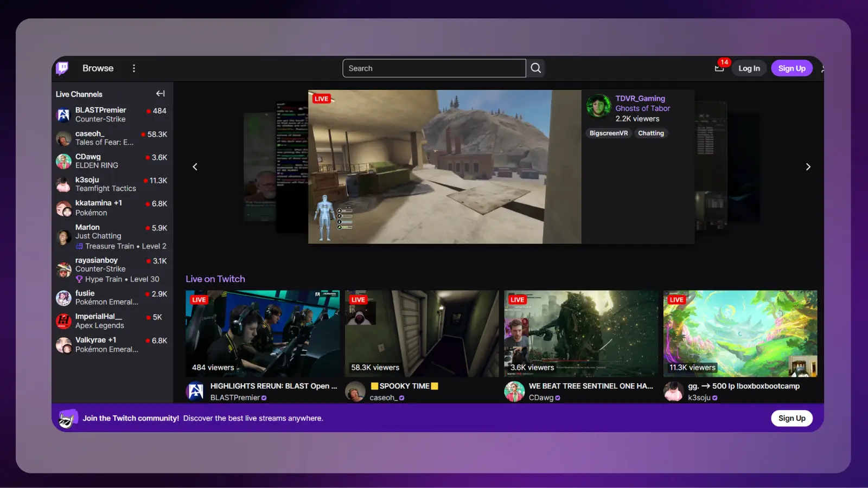Select Valkyrae +1 sidebar channel row
868x488 pixels.
coord(112,345)
